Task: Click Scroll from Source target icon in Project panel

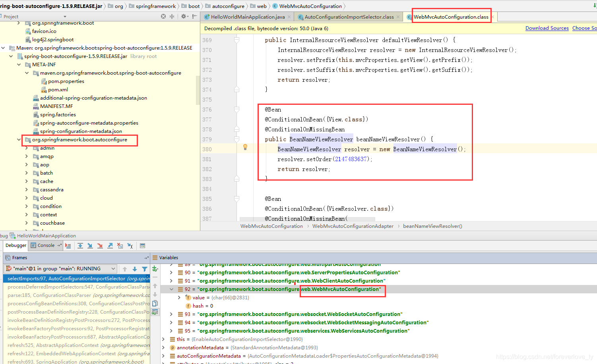Action: click(163, 16)
